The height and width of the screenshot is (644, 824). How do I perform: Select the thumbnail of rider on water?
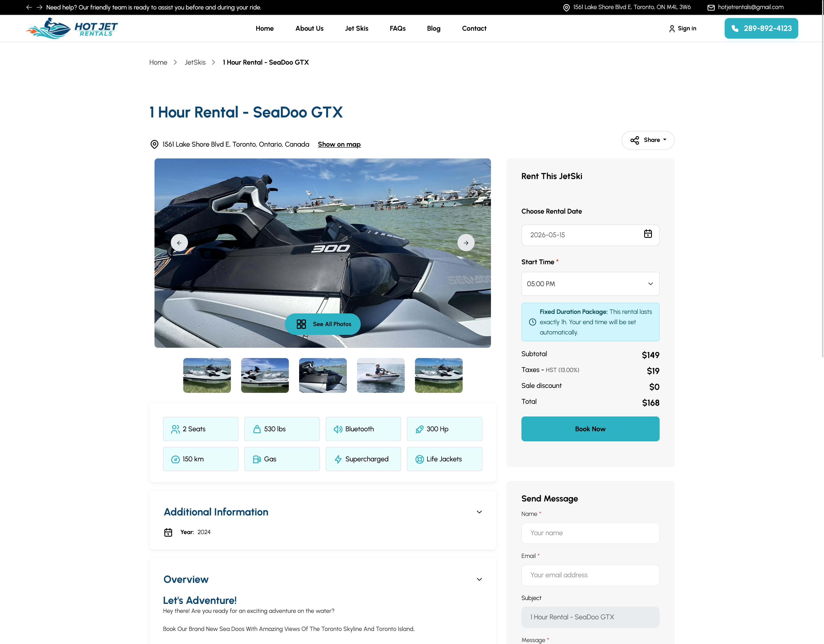(x=381, y=375)
